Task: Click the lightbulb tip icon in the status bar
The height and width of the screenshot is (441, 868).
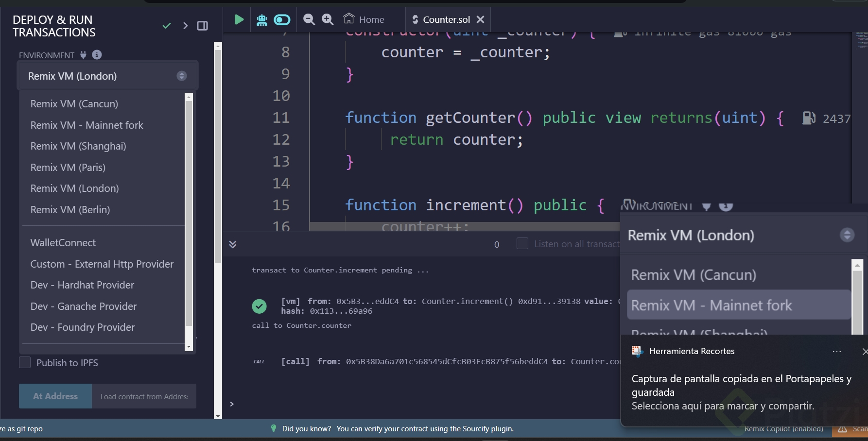Action: pos(273,428)
